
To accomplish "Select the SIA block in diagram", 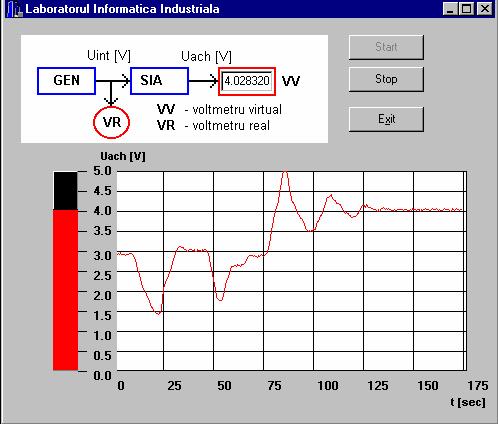I will pyautogui.click(x=159, y=81).
